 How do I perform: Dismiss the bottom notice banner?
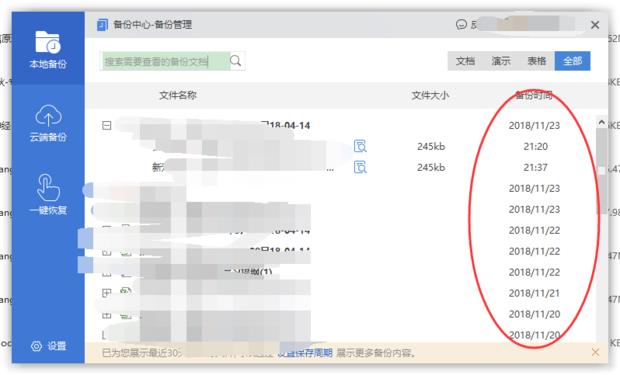595,352
